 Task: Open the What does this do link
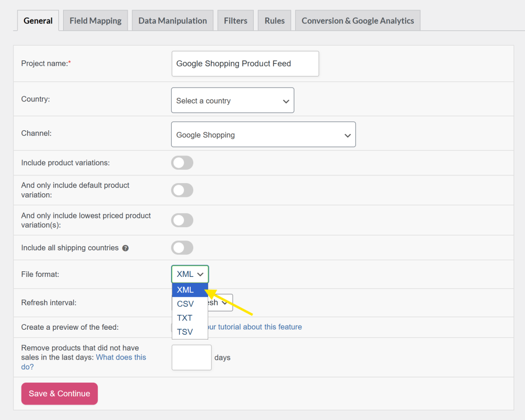click(x=120, y=357)
